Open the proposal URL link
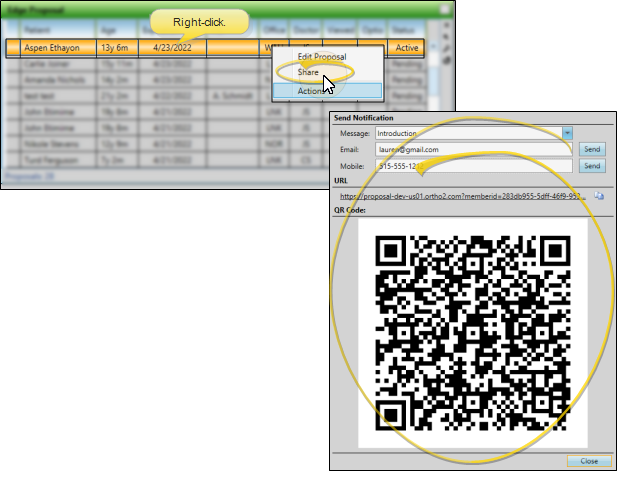628x482 pixels. click(460, 197)
